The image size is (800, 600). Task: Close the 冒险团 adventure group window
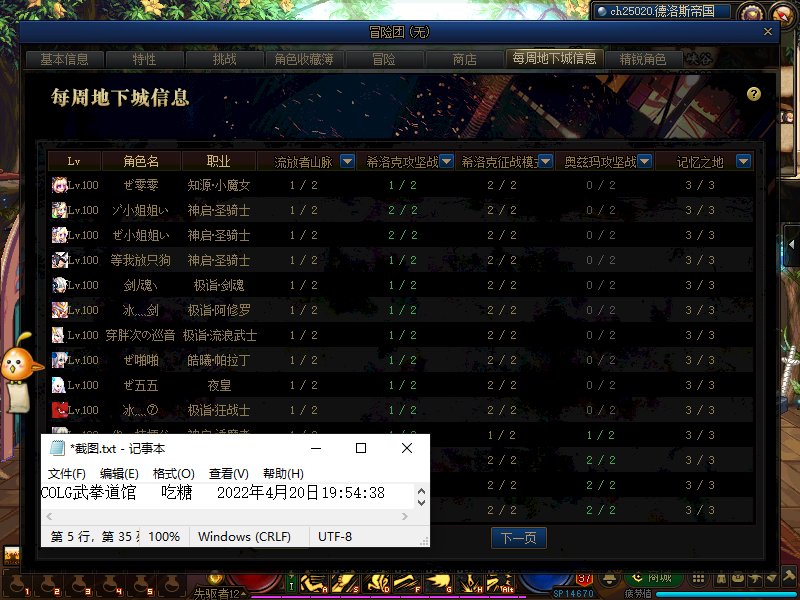[768, 32]
